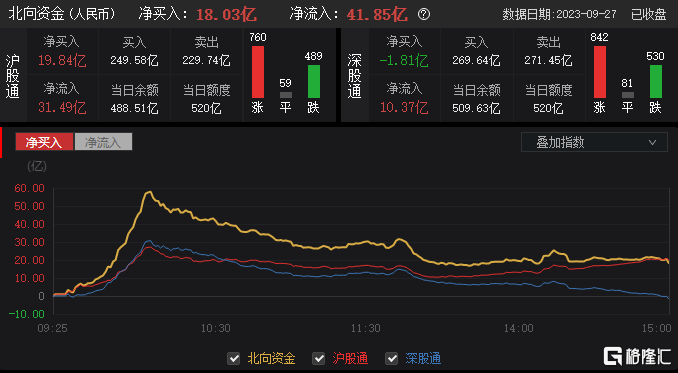Viewport: 678px width, 373px height.
Task: Click the 沪股通 vertical panel label
Action: point(13,76)
